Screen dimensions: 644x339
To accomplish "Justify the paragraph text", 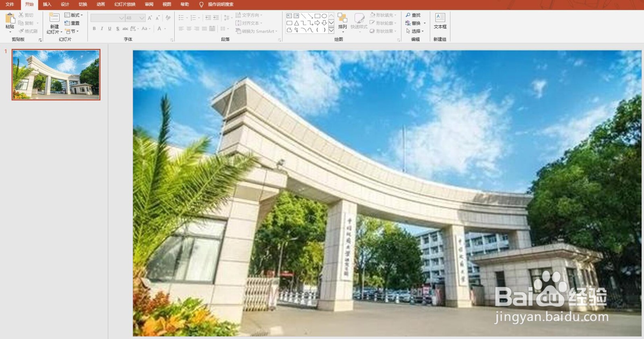I will tap(204, 29).
